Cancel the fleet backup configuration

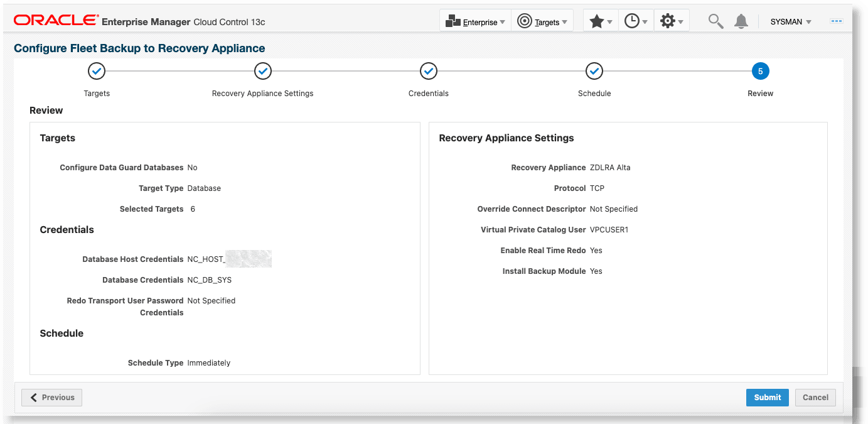[815, 397]
